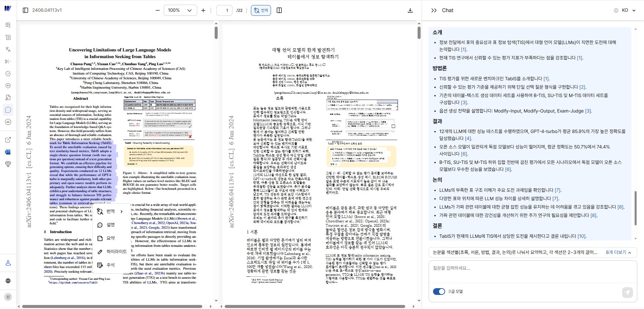Open the document search tool in the sidebar
This screenshot has width=644, height=309.
click(x=8, y=25)
